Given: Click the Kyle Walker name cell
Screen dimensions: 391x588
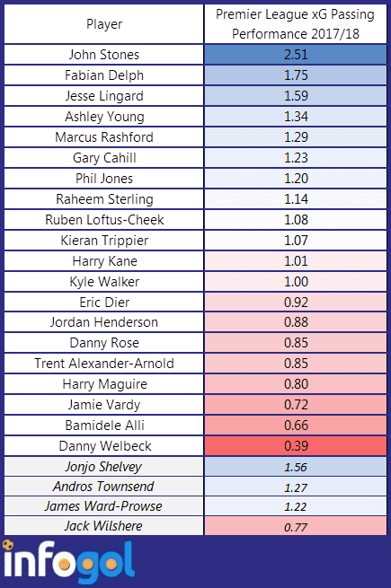Looking at the screenshot, I should click(x=104, y=282).
